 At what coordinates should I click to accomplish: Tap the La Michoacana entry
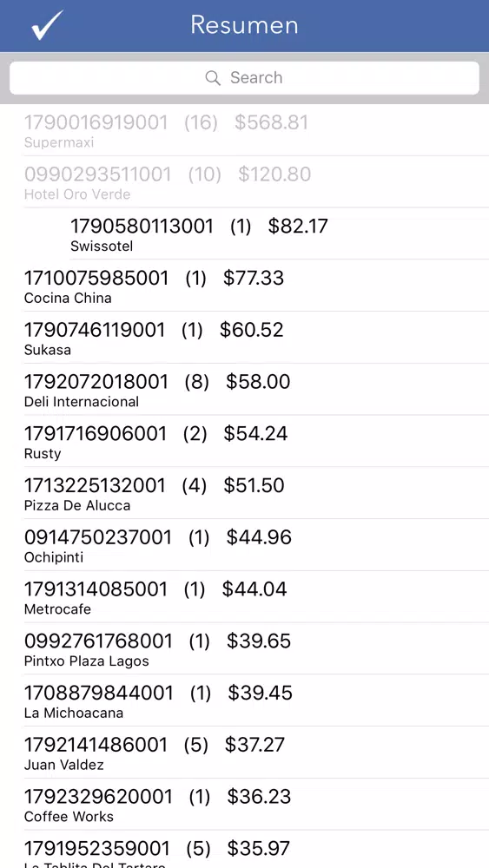[x=244, y=700]
